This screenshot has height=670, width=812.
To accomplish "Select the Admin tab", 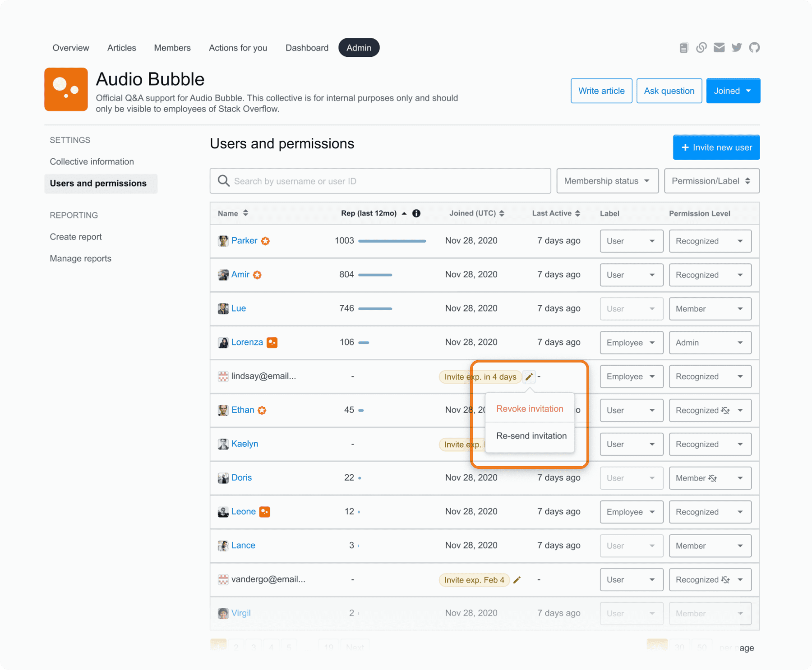I will pos(359,48).
